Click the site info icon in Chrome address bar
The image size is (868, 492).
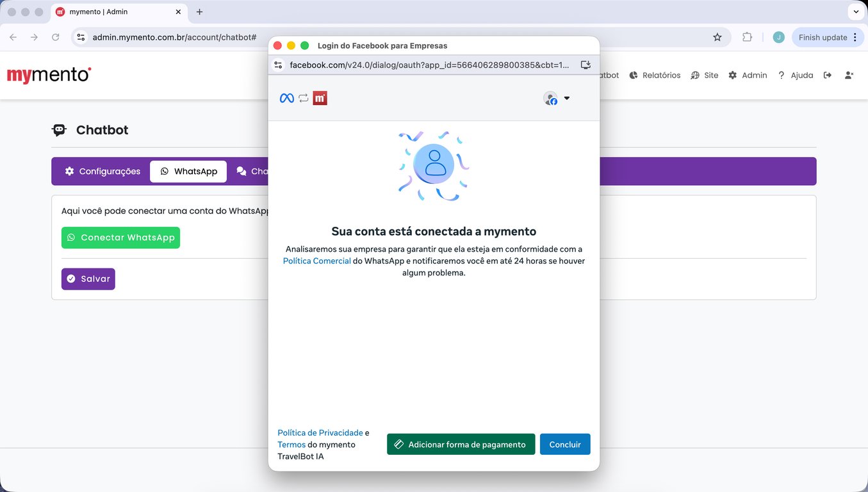(x=81, y=37)
